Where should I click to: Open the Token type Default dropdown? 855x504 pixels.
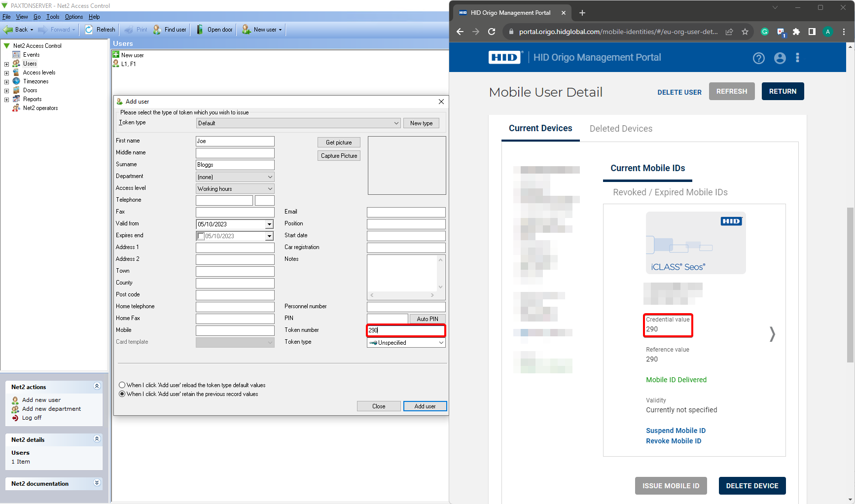tap(298, 123)
